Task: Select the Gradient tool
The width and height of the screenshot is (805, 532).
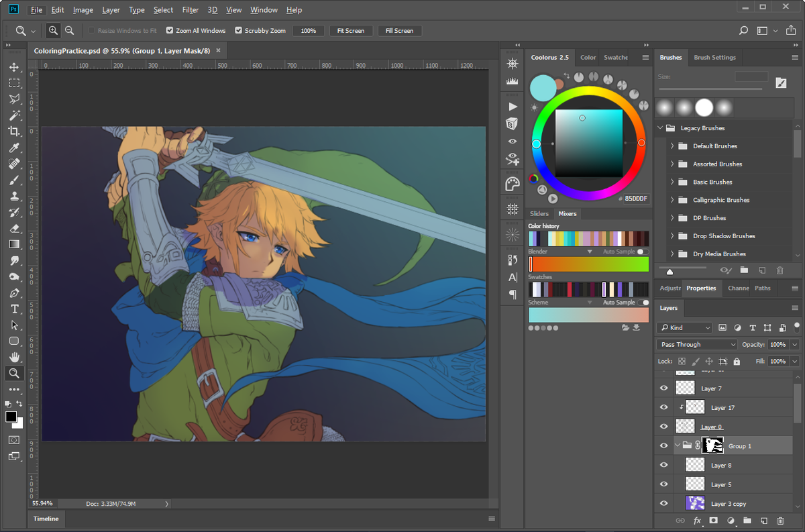Action: point(14,244)
